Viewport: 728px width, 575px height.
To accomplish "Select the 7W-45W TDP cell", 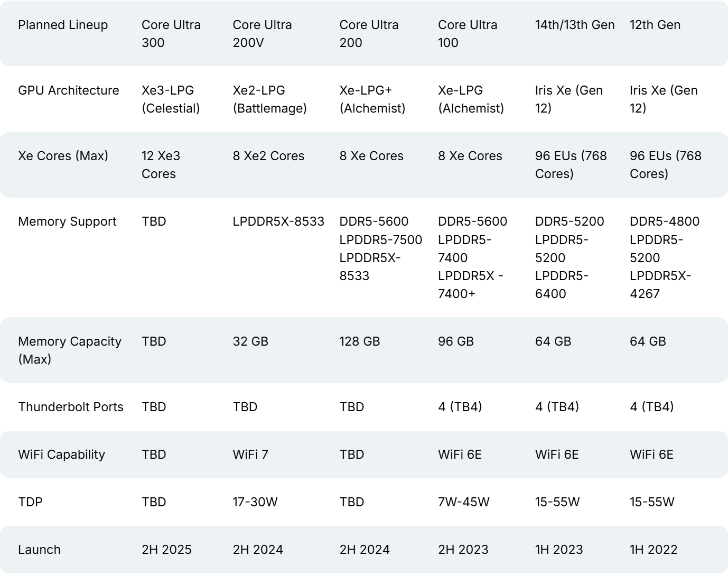I will point(463,502).
